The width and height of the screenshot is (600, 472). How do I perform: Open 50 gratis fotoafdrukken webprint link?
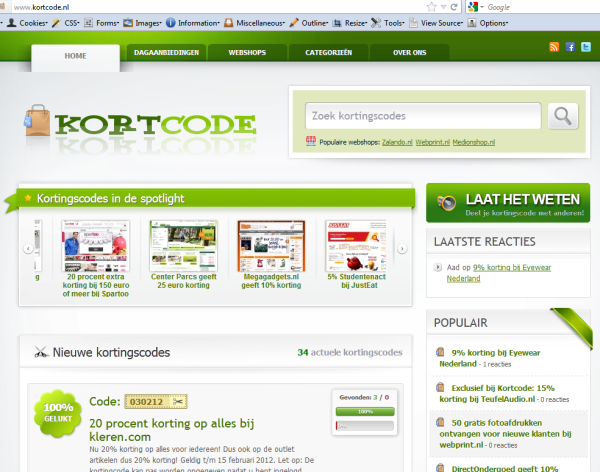505,434
